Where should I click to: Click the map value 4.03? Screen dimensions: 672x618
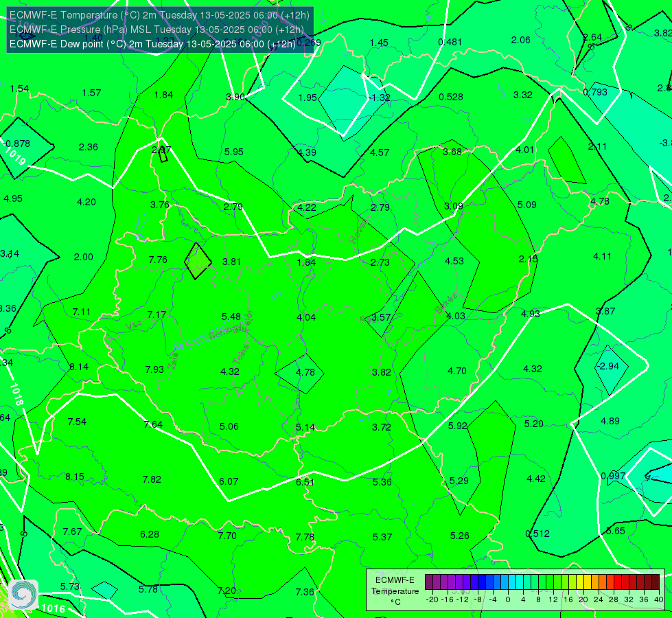[456, 316]
